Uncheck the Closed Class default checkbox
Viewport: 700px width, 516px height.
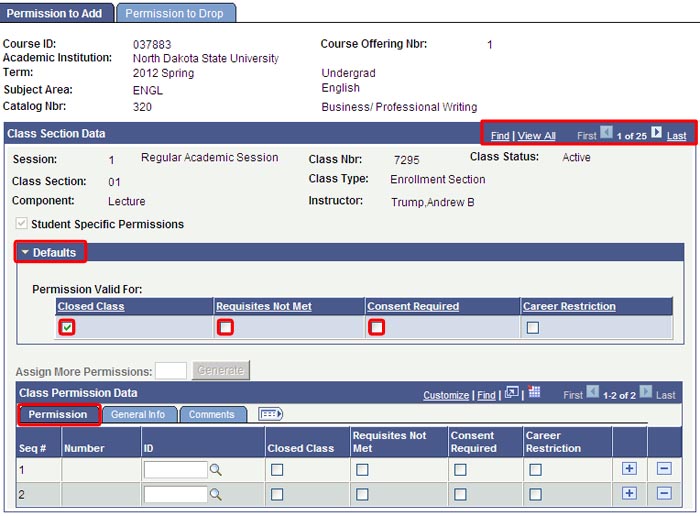tap(66, 327)
